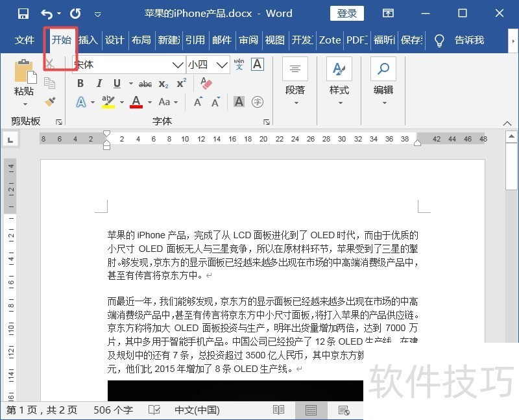
Task: Open Change Case Aa menu
Action: point(168,102)
